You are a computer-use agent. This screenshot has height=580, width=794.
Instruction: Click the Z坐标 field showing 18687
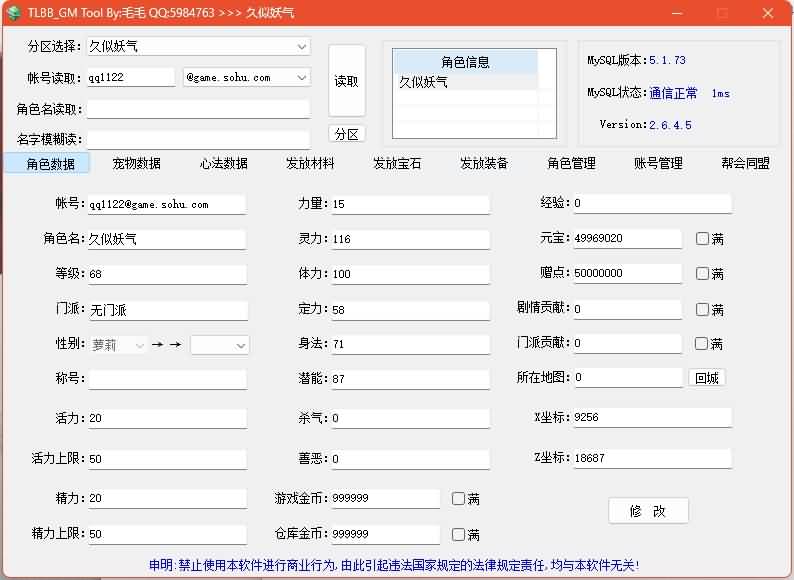652,458
